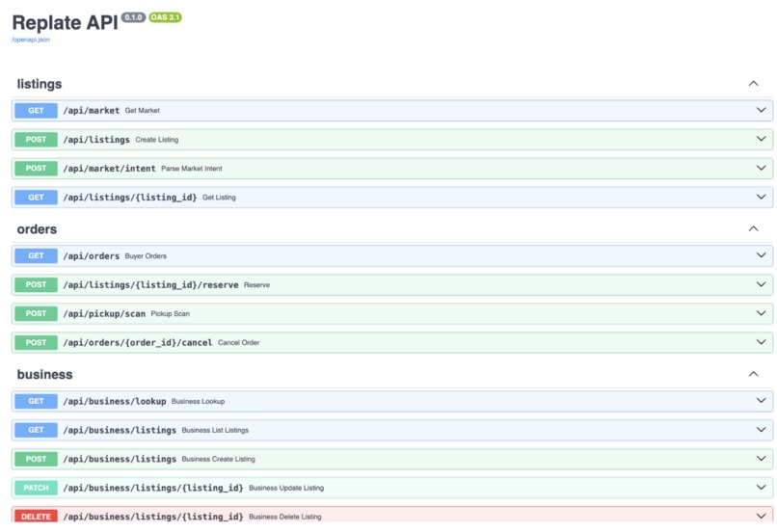Expand the Cancel Order row arrow
This screenshot has width=777, height=532.
click(762, 342)
